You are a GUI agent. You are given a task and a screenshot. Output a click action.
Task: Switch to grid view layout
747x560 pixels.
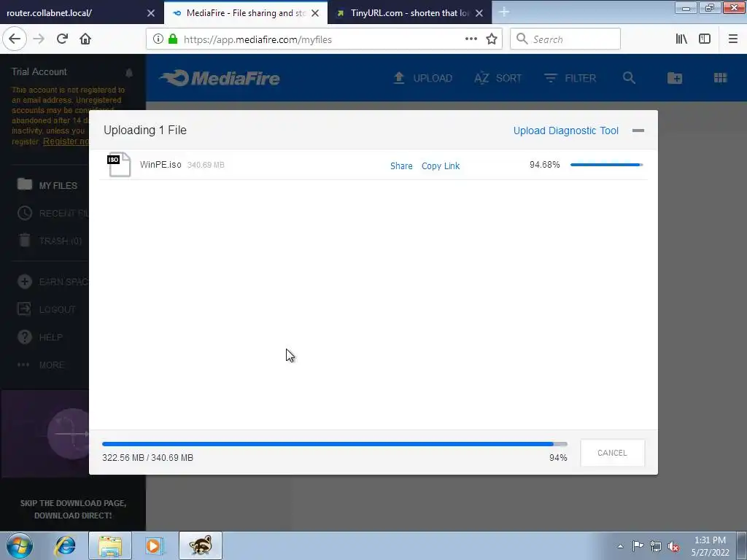[720, 78]
